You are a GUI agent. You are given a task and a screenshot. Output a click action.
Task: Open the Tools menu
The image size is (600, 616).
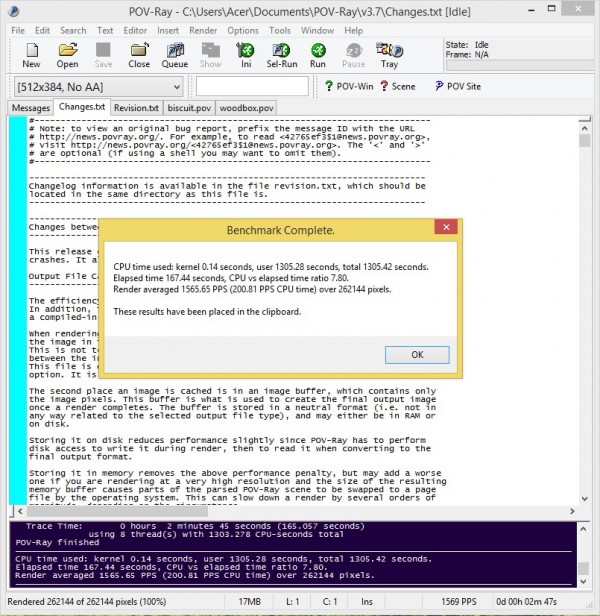click(280, 30)
